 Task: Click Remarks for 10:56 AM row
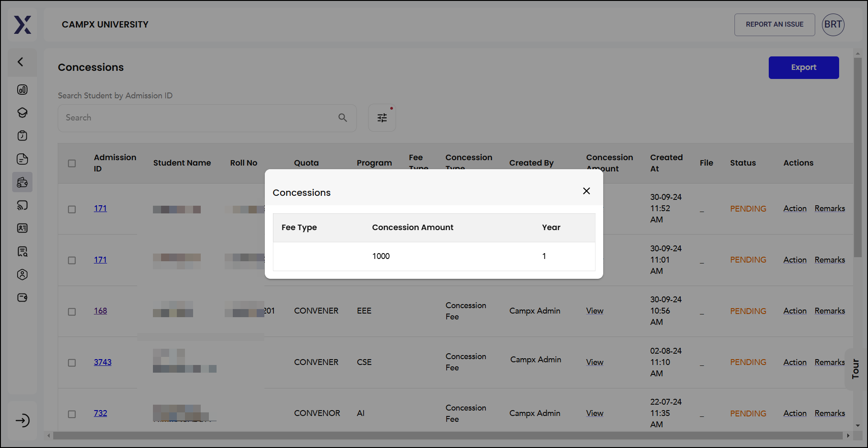[829, 311]
